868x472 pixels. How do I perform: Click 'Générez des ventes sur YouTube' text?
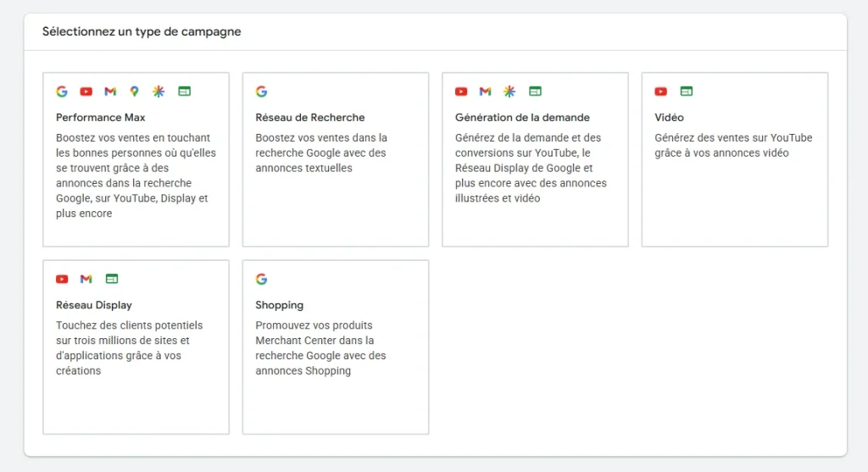coord(733,138)
